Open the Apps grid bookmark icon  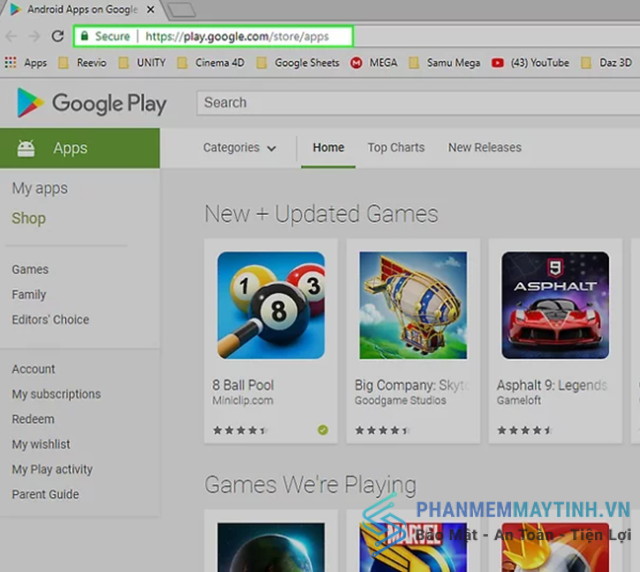[11, 62]
